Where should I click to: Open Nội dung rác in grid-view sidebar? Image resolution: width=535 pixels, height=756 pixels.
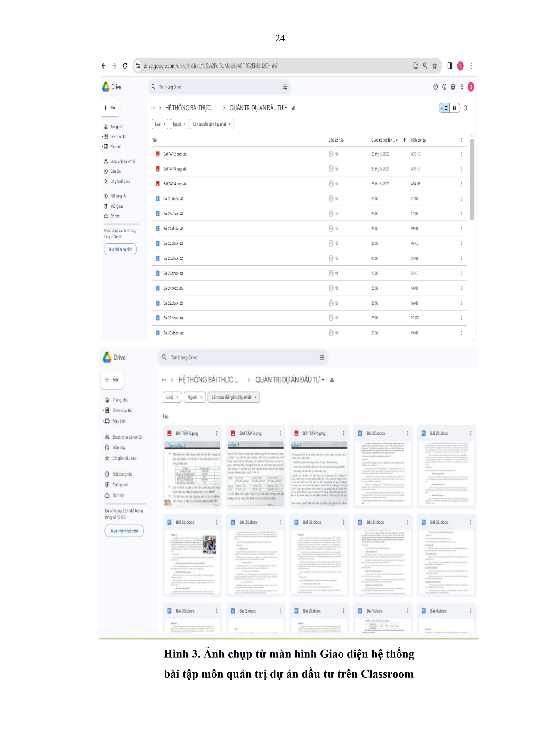pos(119,474)
